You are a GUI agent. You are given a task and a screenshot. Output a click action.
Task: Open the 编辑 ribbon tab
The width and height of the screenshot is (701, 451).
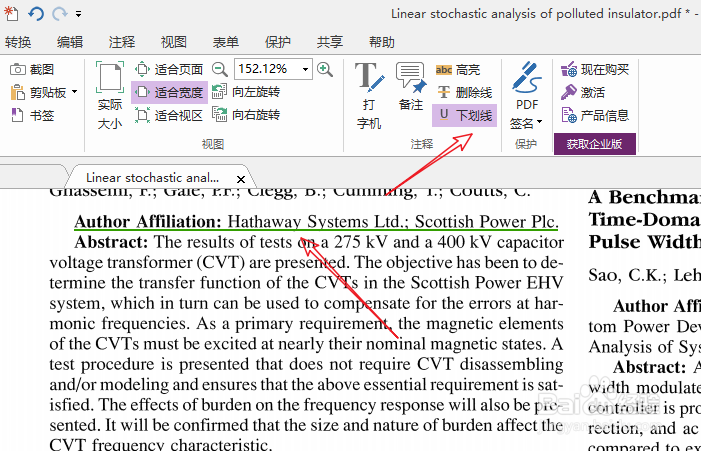70,42
